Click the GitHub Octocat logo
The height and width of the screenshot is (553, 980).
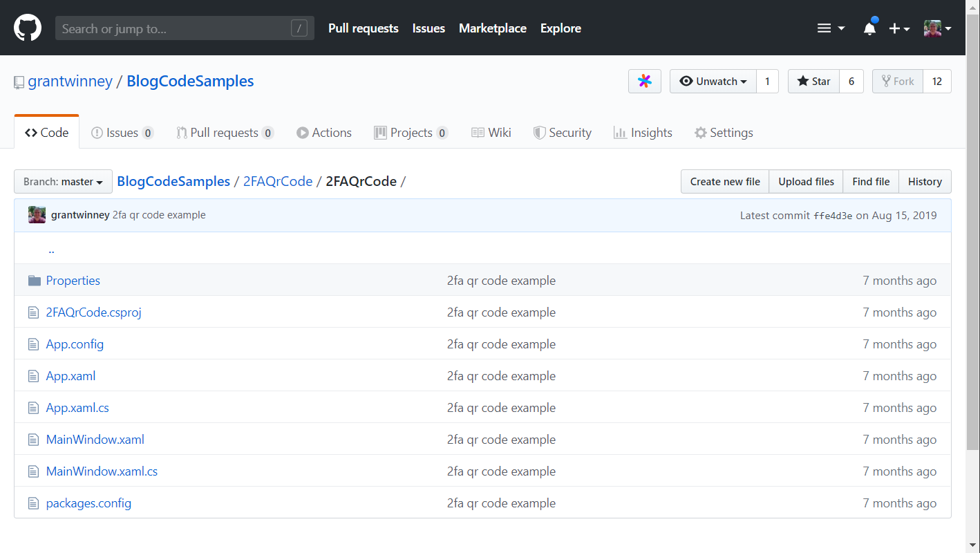[x=28, y=28]
